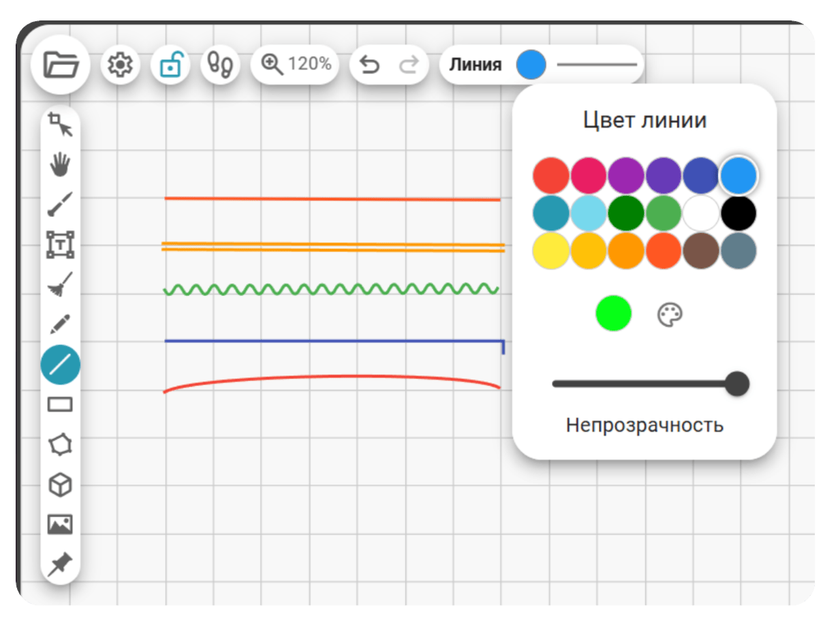
Task: Undo the last action
Action: coord(370,65)
